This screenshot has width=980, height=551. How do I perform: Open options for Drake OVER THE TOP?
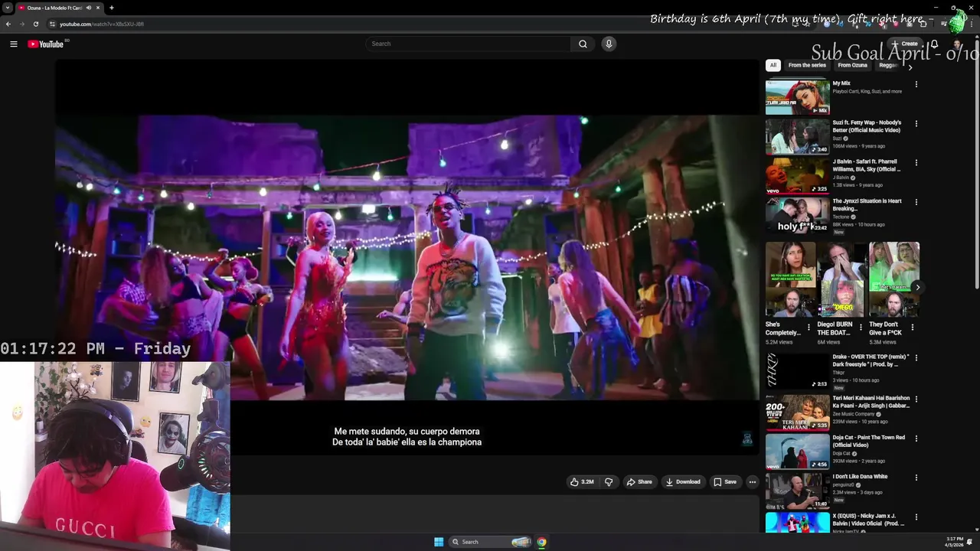point(916,357)
